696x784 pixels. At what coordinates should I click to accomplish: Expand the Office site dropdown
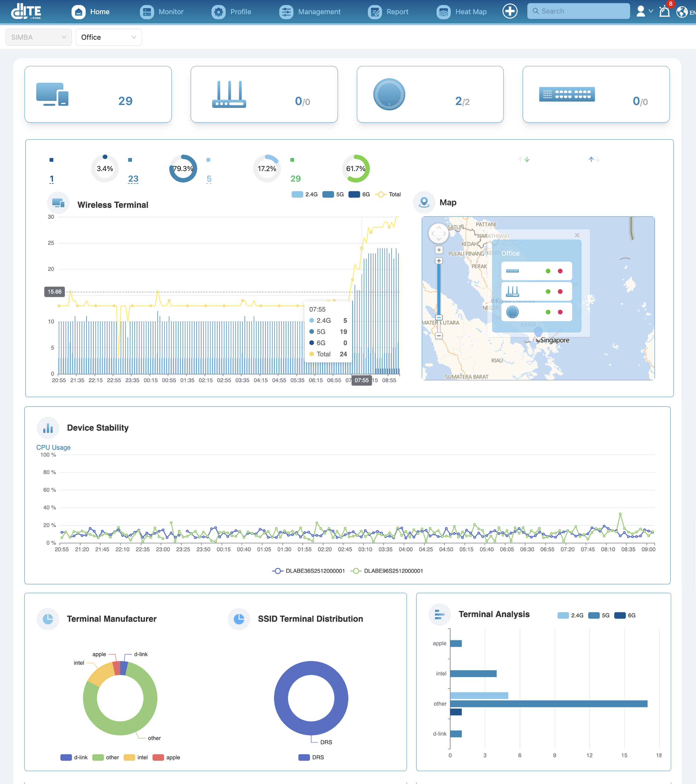(108, 37)
